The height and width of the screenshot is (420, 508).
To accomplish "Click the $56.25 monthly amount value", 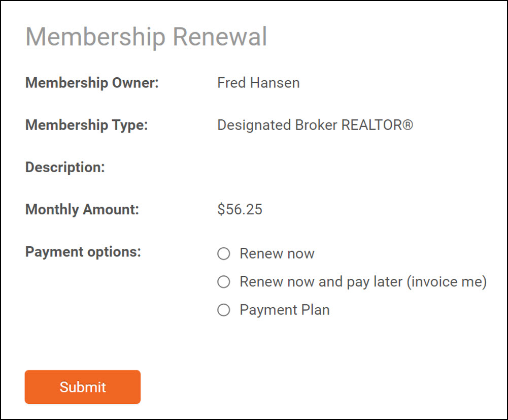I will pos(240,209).
